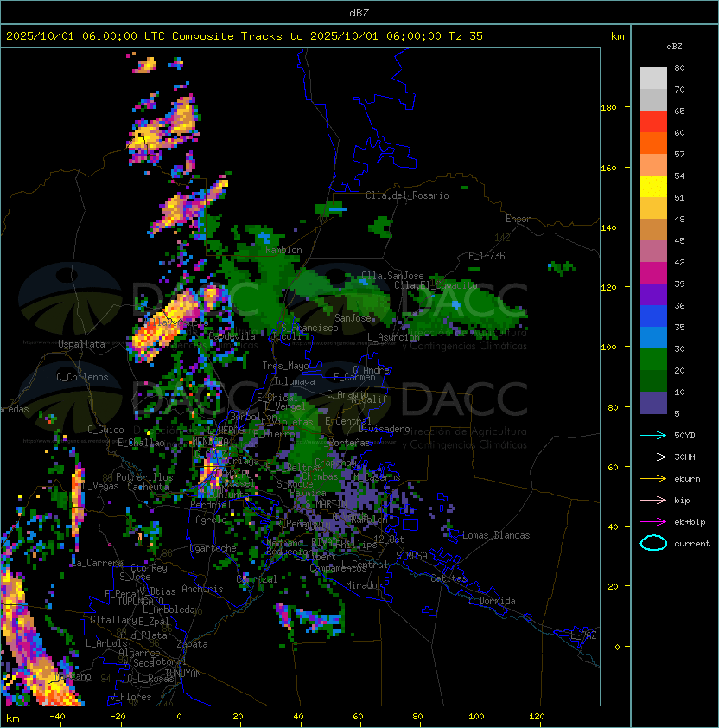
Task: Click the 'Tulumaya' label
Action: pyautogui.click(x=295, y=381)
